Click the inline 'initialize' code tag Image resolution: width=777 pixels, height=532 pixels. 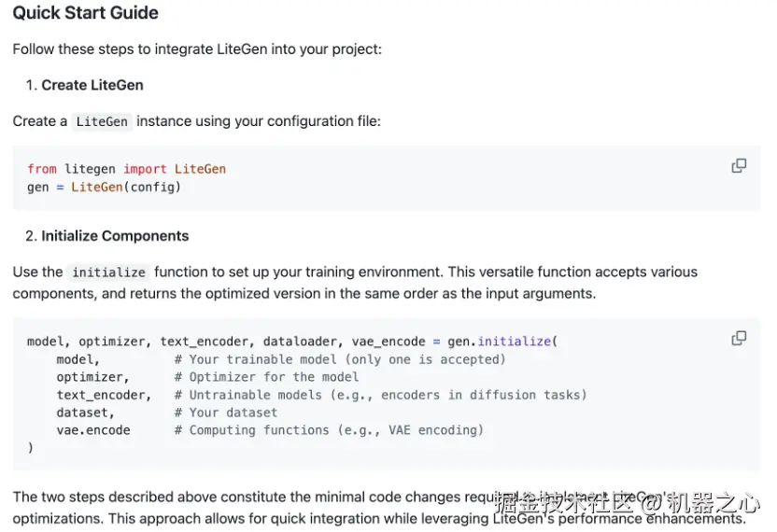108,273
